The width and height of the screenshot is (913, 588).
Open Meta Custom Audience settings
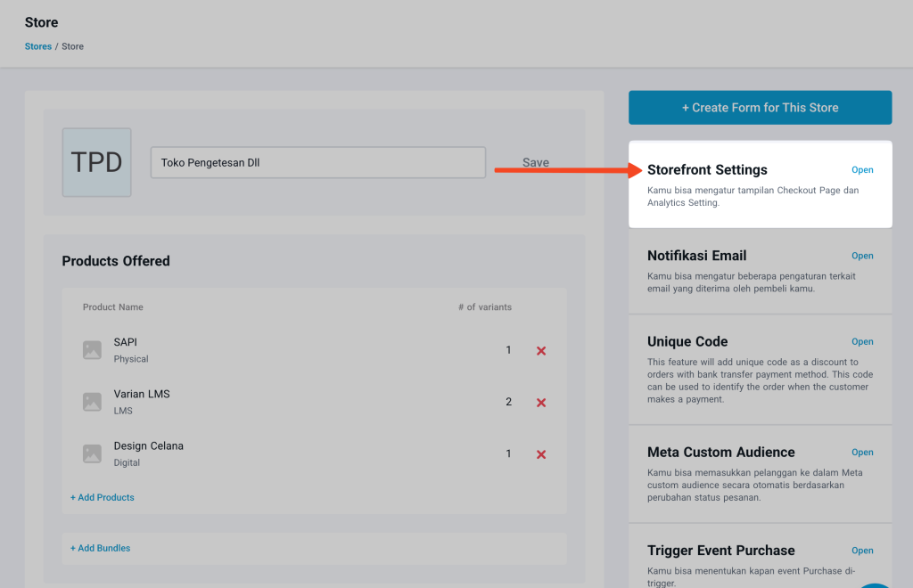(862, 452)
